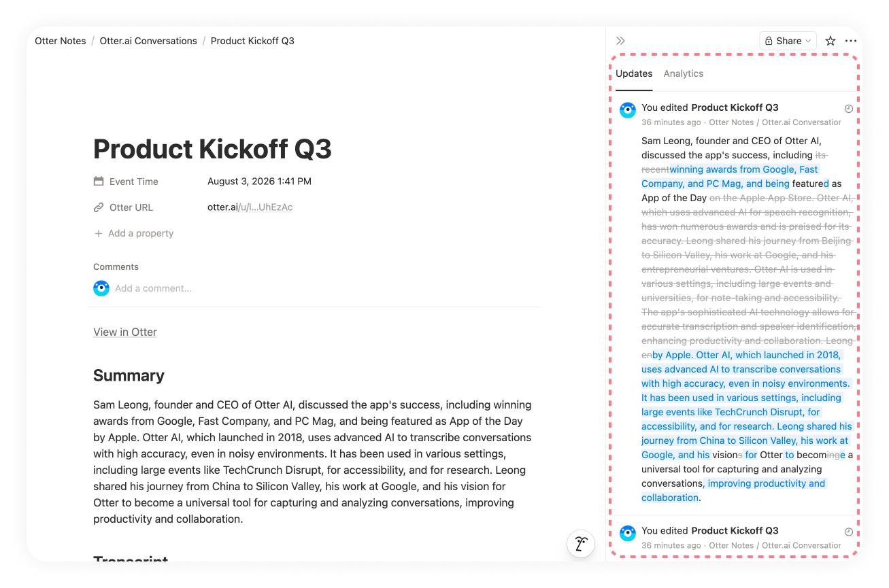Click the user avatar beside the comment box

tap(101, 288)
